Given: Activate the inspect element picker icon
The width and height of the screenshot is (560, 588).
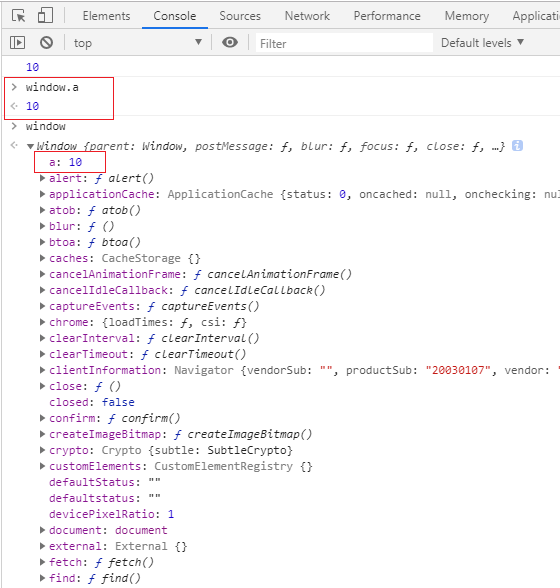Looking at the screenshot, I should point(18,16).
